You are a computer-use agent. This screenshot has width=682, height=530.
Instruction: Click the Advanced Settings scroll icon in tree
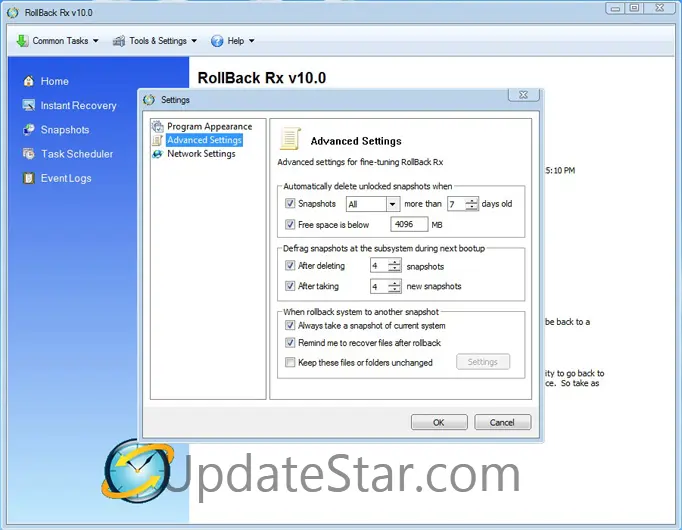coord(157,140)
